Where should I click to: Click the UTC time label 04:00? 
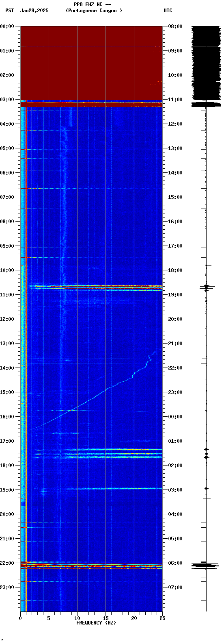coord(175,514)
